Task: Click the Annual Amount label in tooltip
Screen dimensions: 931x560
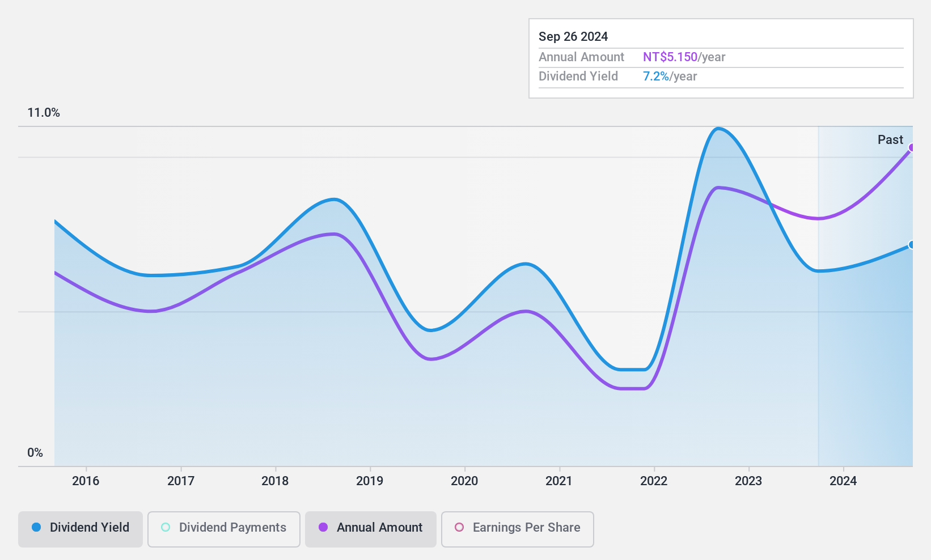Action: pyautogui.click(x=581, y=57)
